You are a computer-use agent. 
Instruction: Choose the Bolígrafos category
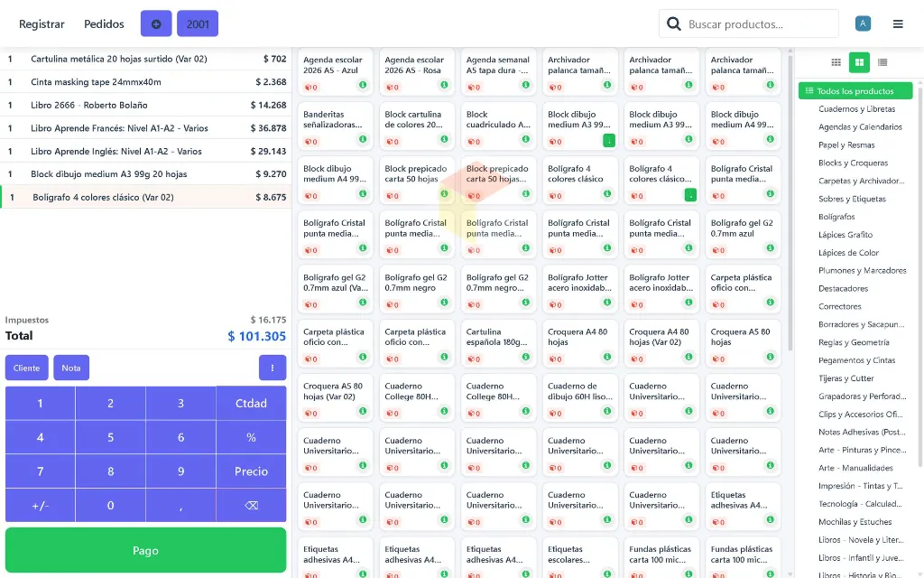836,217
